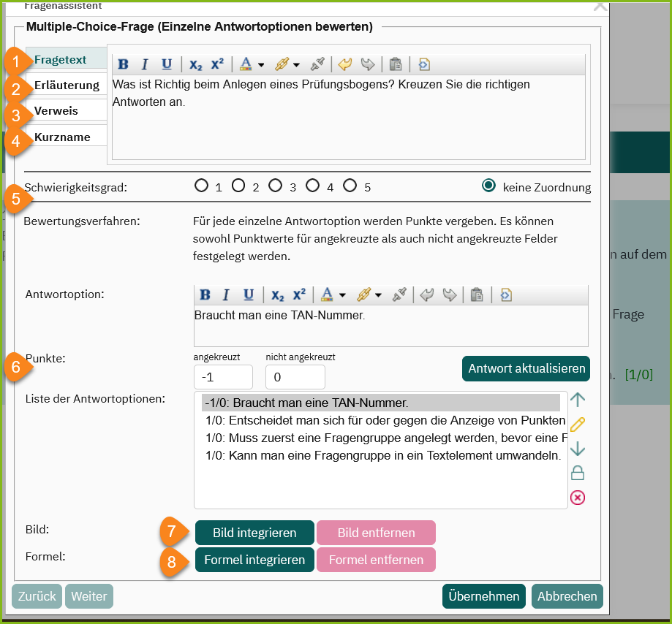The image size is (672, 624).
Task: Select difficulty level 3 radio button
Action: (x=275, y=186)
